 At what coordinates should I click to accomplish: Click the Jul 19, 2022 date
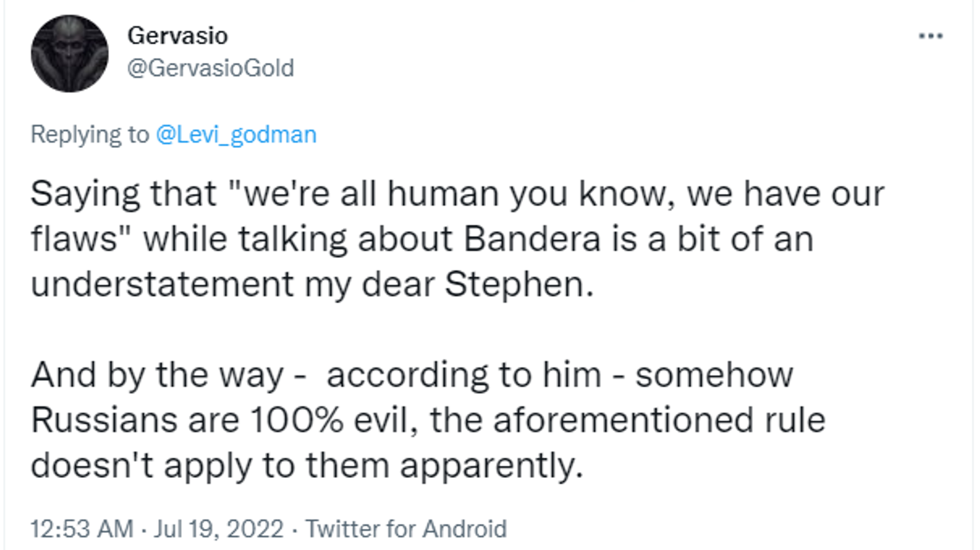point(218,529)
